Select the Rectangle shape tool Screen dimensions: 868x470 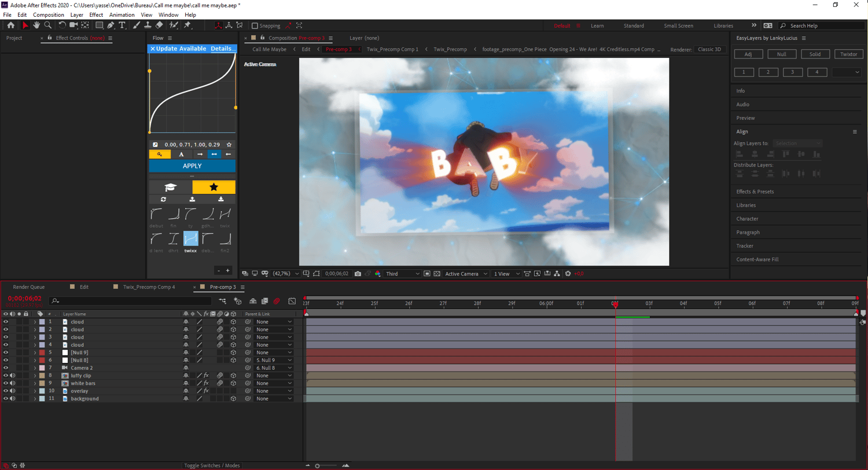click(x=99, y=25)
